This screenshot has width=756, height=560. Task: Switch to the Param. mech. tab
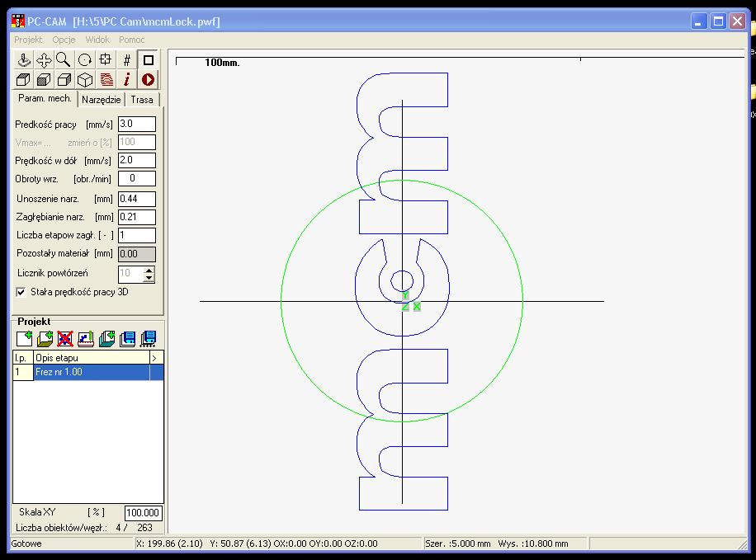[45, 98]
